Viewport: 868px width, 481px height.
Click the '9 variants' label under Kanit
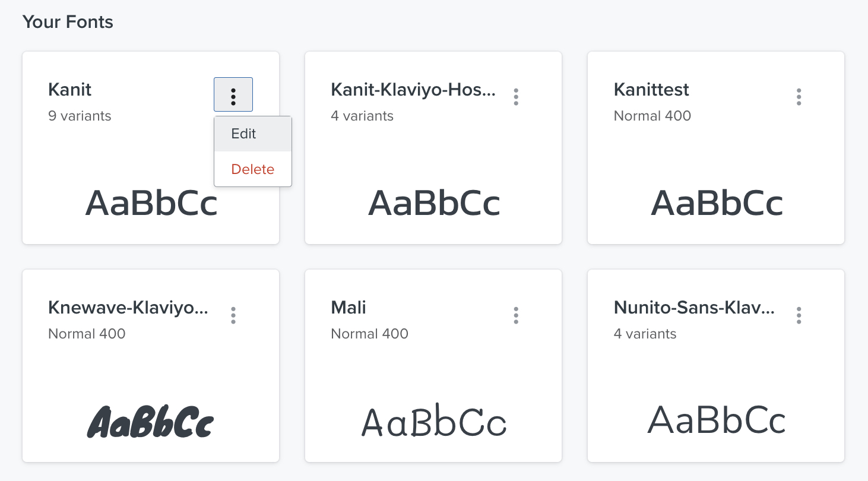click(80, 116)
